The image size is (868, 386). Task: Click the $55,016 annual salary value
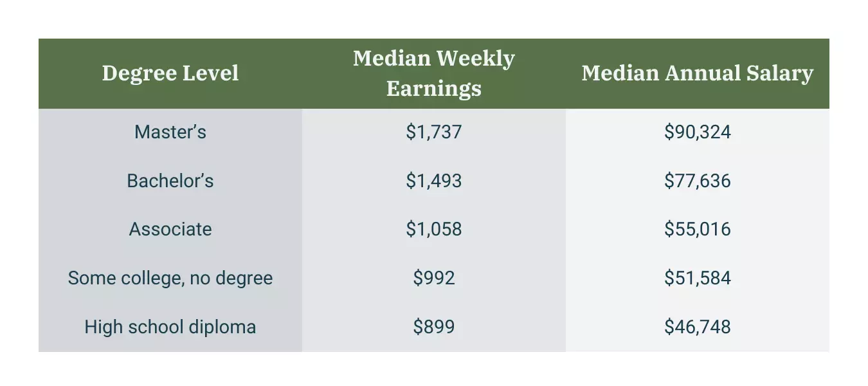(698, 230)
